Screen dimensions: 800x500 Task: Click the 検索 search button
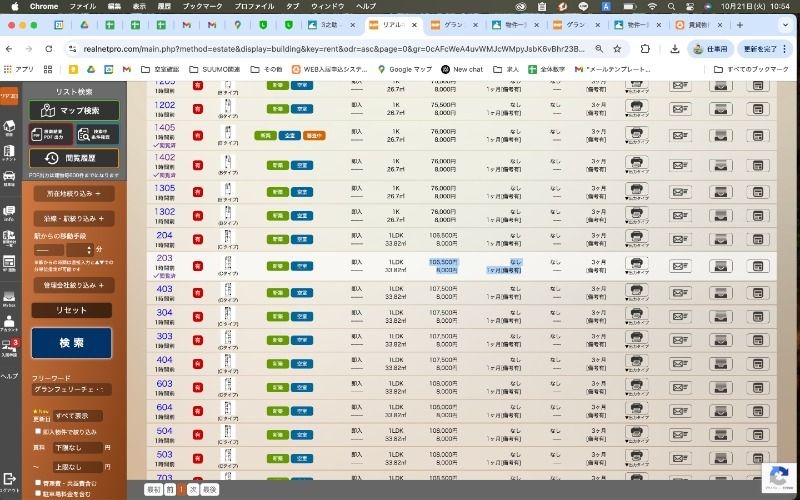click(x=71, y=343)
